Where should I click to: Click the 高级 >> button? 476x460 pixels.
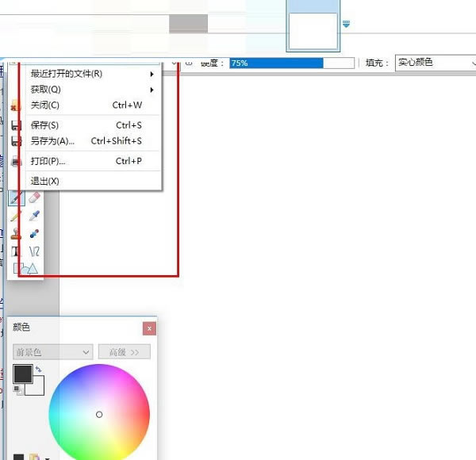pos(125,352)
